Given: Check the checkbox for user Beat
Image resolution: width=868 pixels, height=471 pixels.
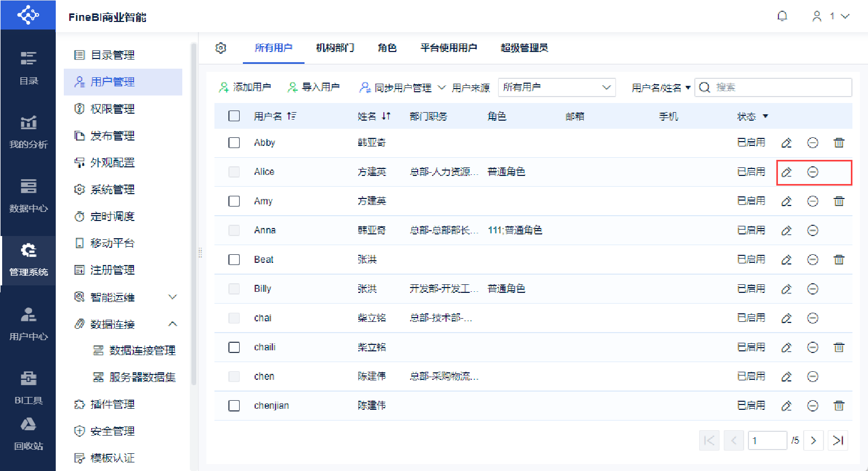Looking at the screenshot, I should [234, 260].
